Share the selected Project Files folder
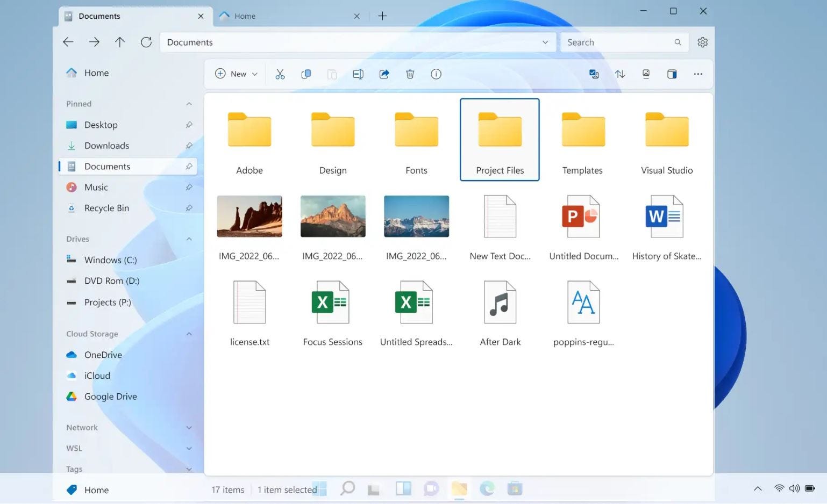827x504 pixels. [384, 74]
